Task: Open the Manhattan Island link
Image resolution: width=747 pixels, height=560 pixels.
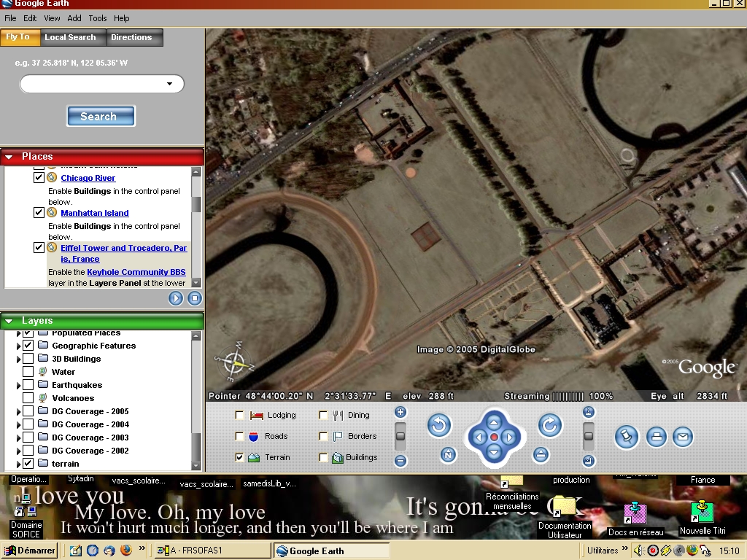Action: (95, 213)
